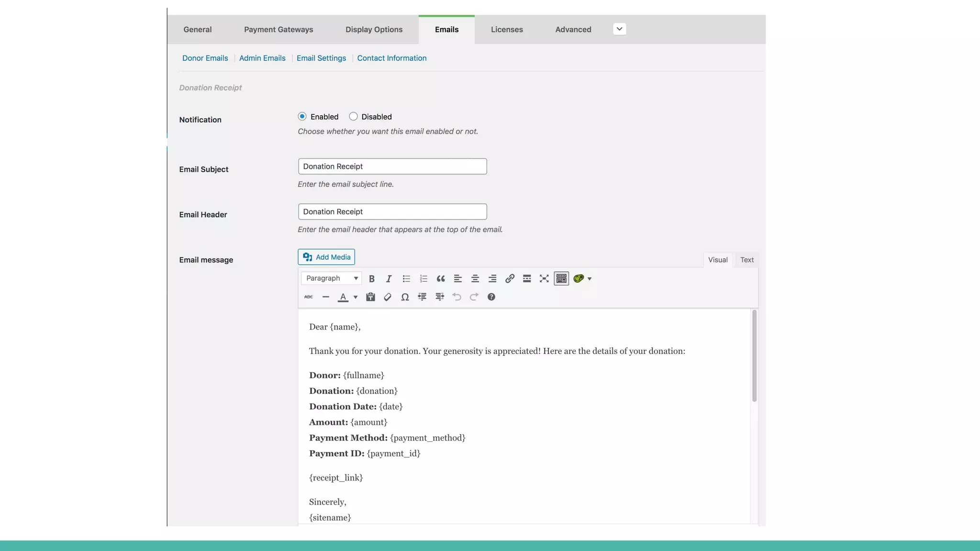This screenshot has height=551, width=980.
Task: Select the Disabled notification option
Action: tap(353, 116)
